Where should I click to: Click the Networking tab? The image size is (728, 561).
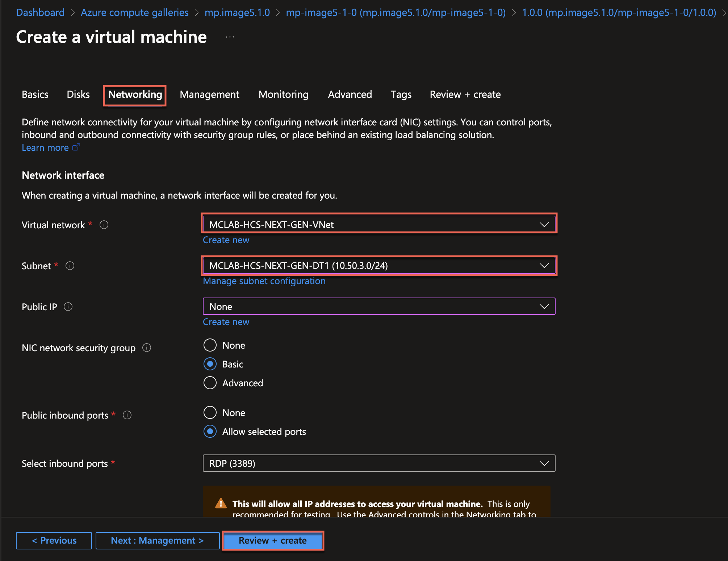coord(135,94)
